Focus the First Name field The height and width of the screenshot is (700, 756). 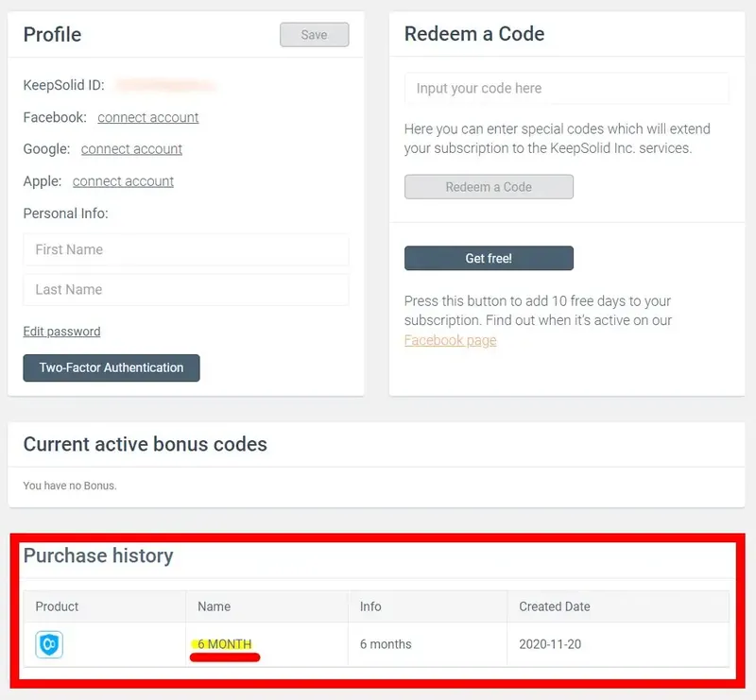pyautogui.click(x=186, y=249)
